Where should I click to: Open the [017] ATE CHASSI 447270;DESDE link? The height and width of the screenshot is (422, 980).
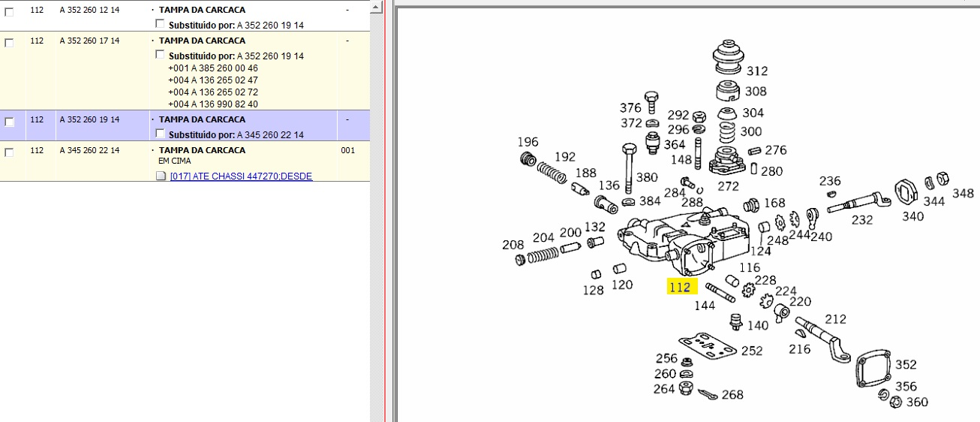(241, 176)
